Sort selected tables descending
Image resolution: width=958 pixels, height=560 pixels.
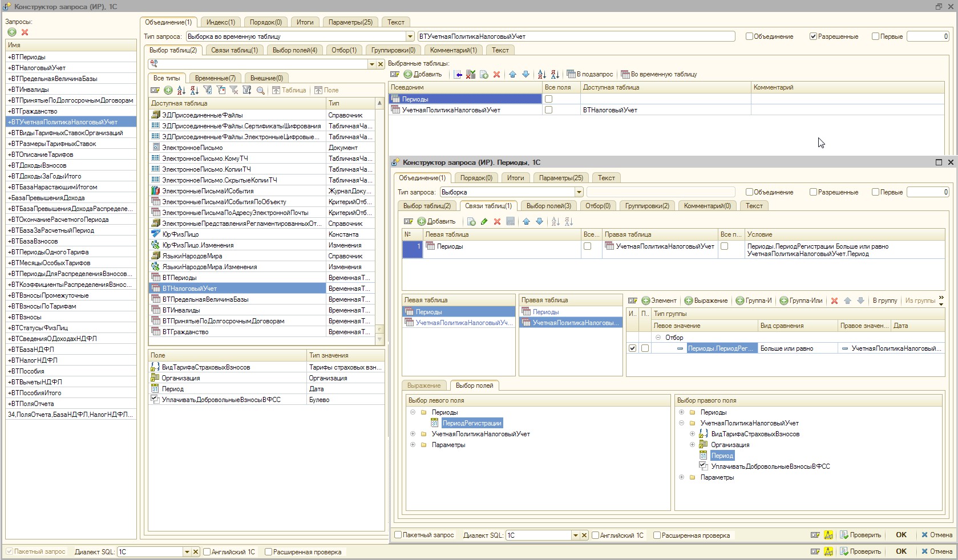(555, 74)
